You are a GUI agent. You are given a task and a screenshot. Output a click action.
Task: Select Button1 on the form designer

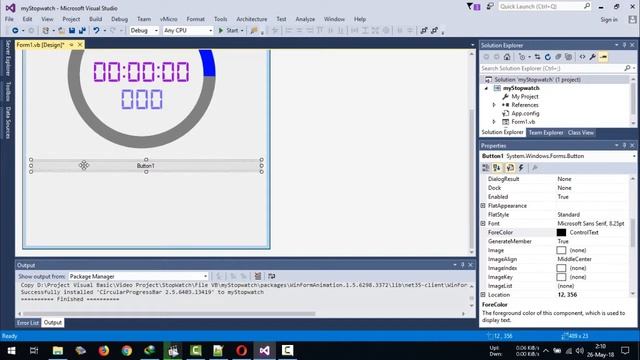146,166
